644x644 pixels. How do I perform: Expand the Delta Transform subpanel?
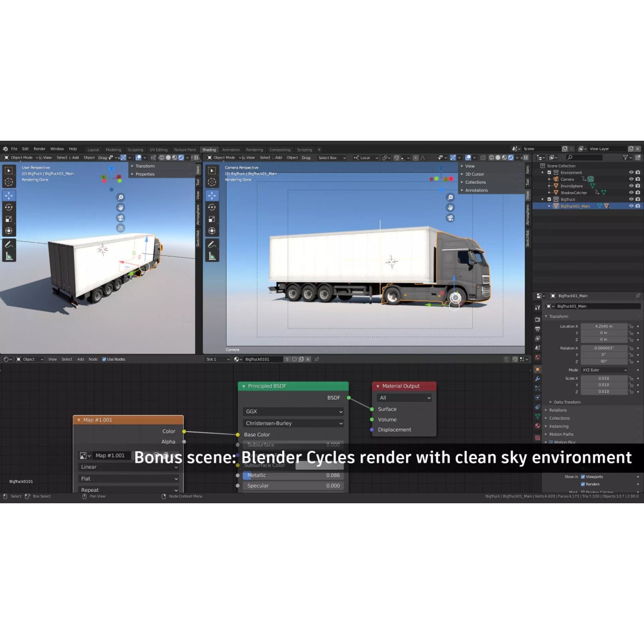566,402
